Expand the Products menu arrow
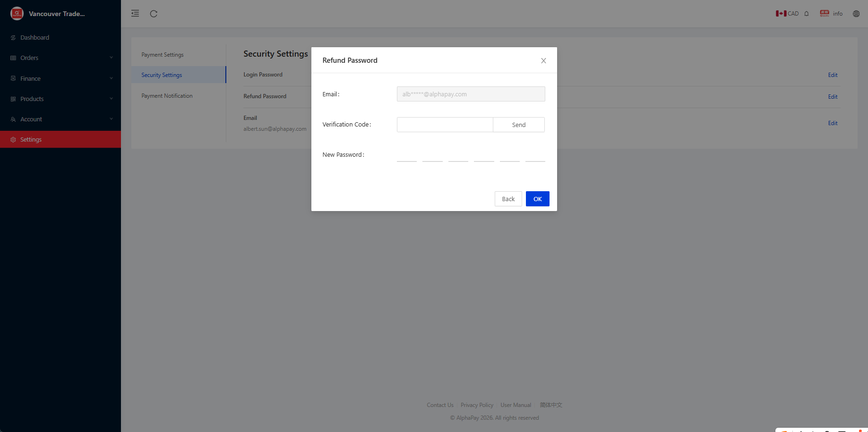The width and height of the screenshot is (868, 432). point(111,99)
